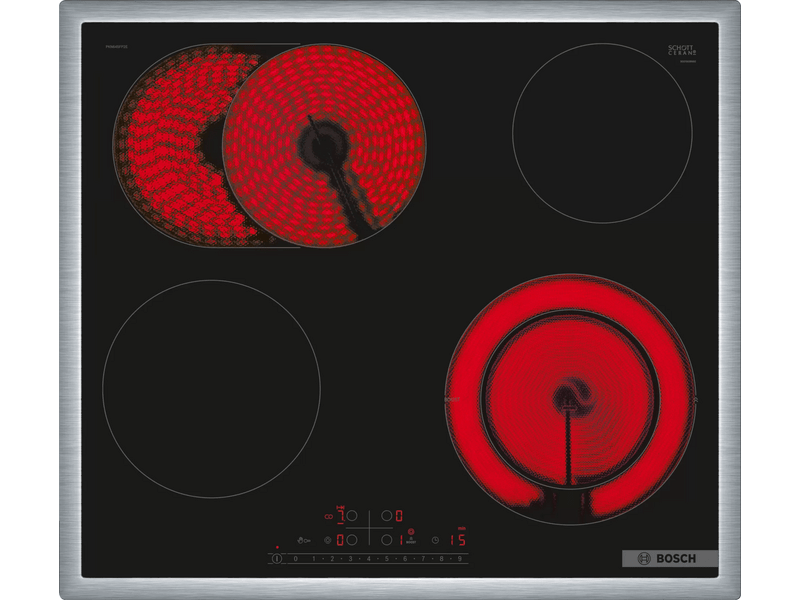The height and width of the screenshot is (600, 800).
Task: Click the Bosch logo badge
Action: point(670,558)
